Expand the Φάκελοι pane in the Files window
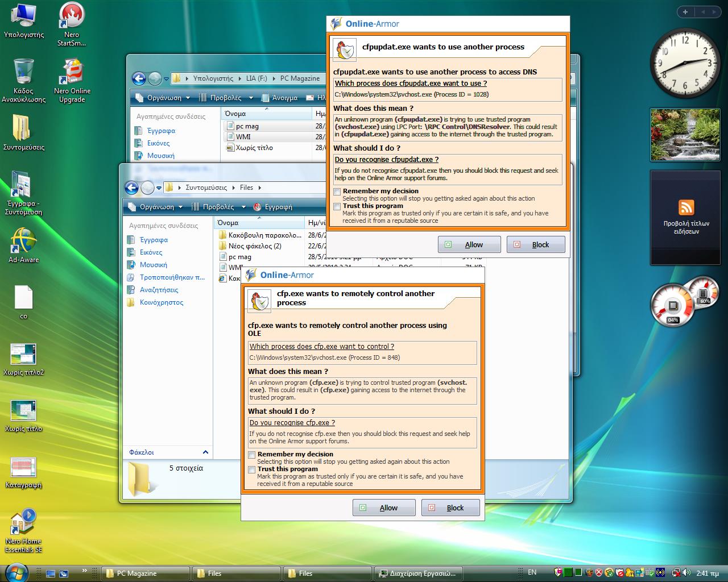 pos(205,452)
